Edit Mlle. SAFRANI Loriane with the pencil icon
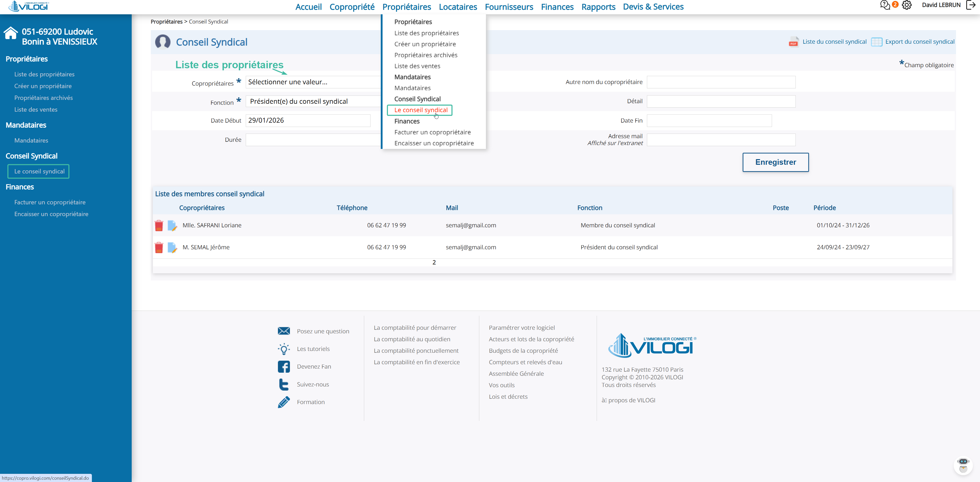Viewport: 980px width, 482px height. pyautogui.click(x=172, y=225)
